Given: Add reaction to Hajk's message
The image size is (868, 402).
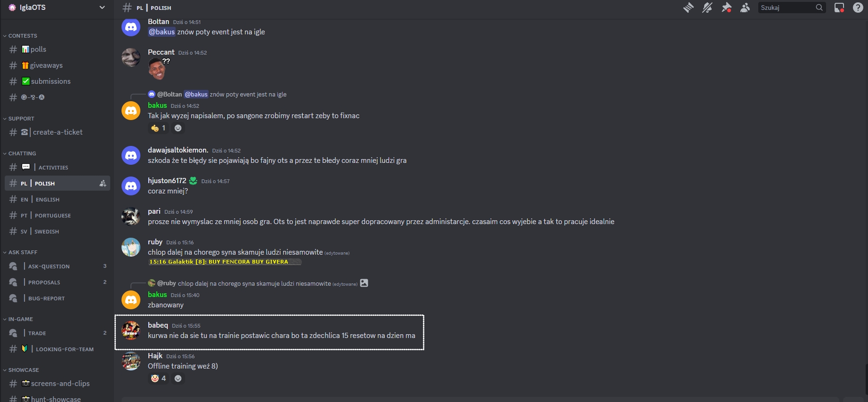Looking at the screenshot, I should tap(178, 378).
